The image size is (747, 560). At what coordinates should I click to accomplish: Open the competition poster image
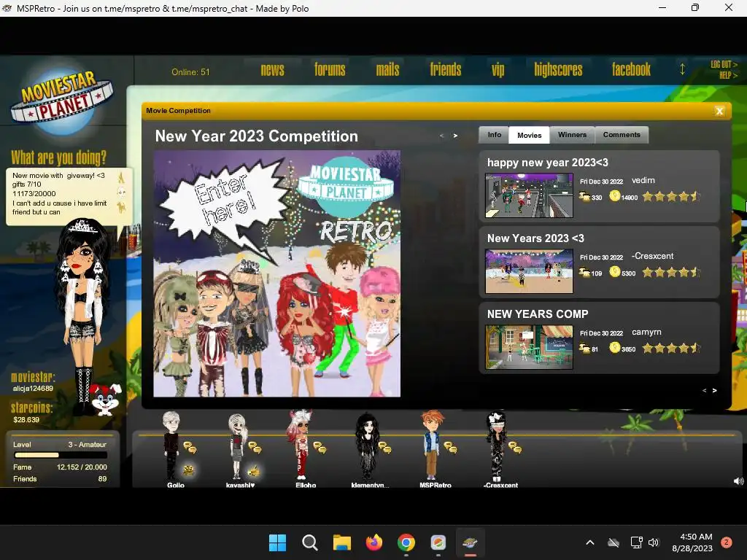click(x=276, y=274)
